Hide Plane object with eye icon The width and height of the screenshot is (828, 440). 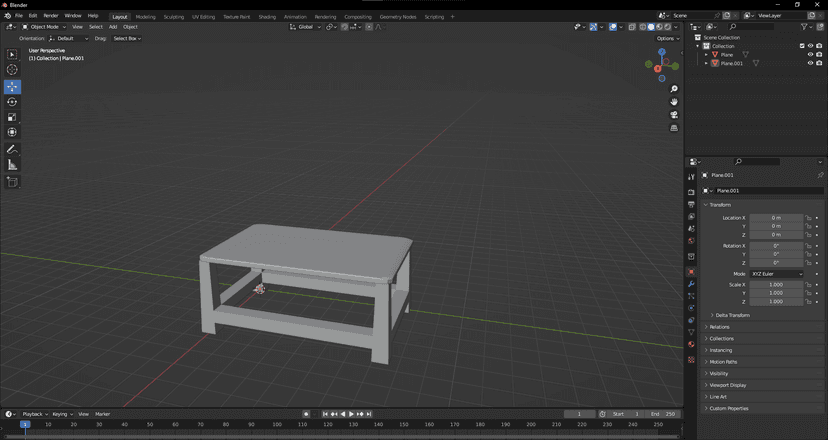point(810,54)
